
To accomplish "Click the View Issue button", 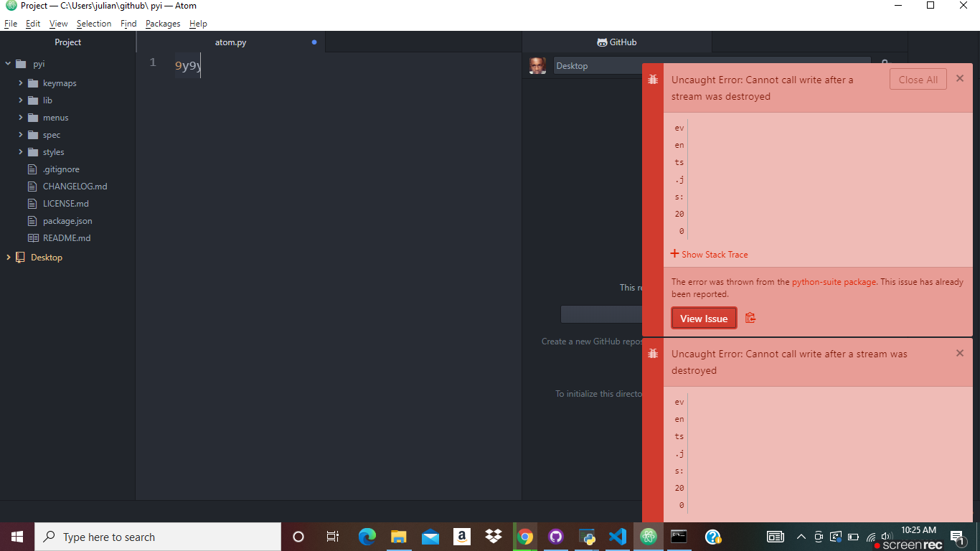I will 703,317.
